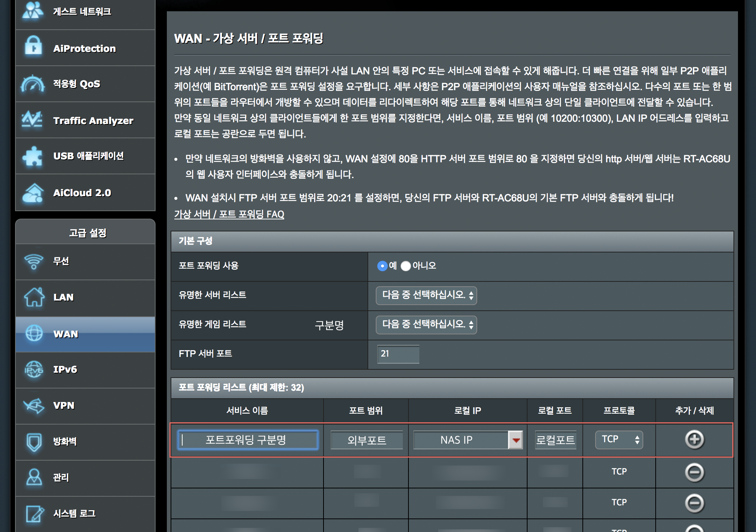Click the adaptive QoS gauge icon
This screenshot has height=532, width=756.
click(x=33, y=83)
